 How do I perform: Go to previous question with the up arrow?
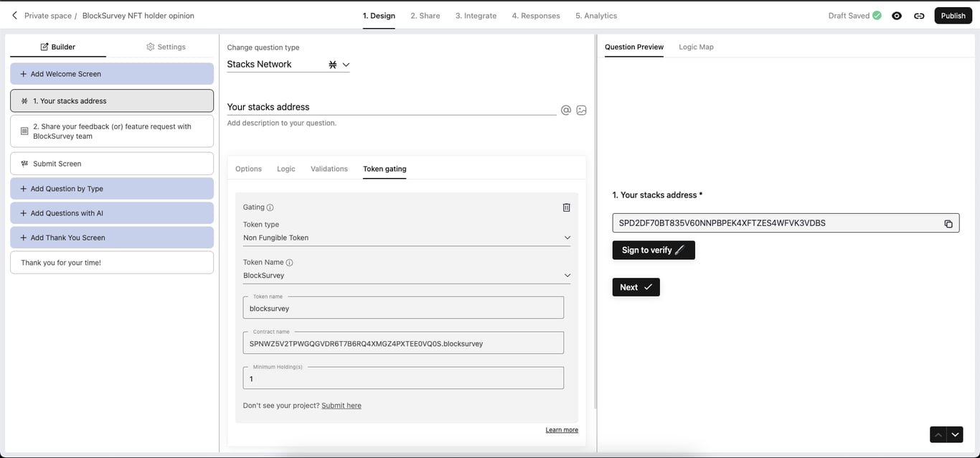[938, 434]
